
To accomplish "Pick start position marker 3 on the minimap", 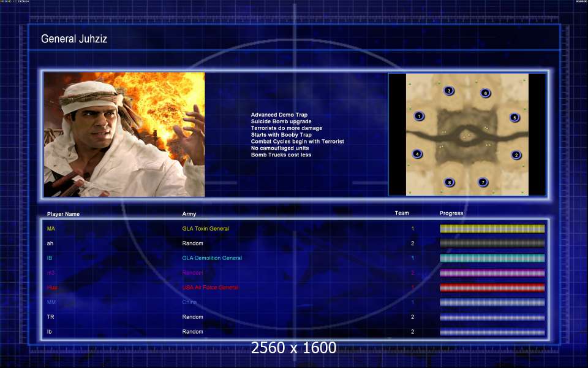I will click(448, 91).
